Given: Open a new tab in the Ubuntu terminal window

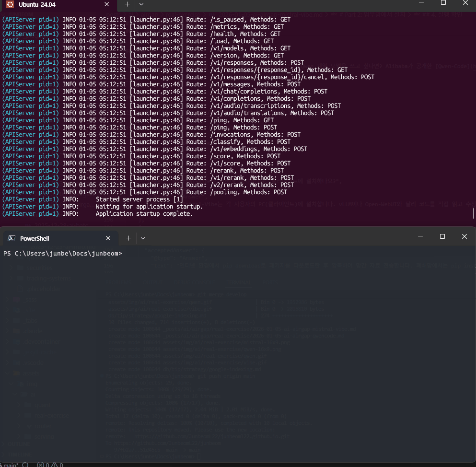Looking at the screenshot, I should [x=127, y=4].
